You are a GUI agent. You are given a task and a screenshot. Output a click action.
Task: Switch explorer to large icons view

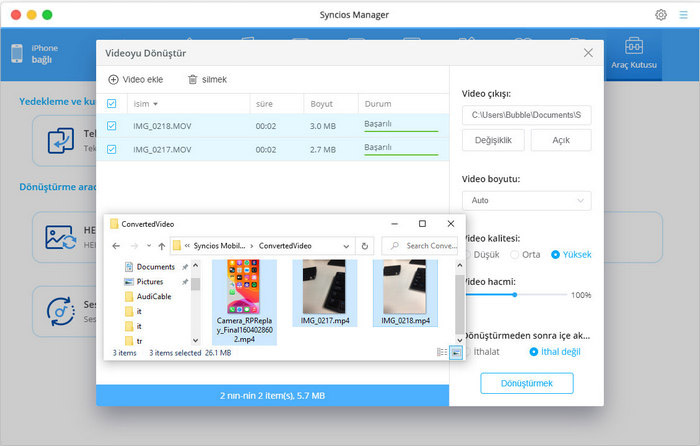(x=456, y=353)
